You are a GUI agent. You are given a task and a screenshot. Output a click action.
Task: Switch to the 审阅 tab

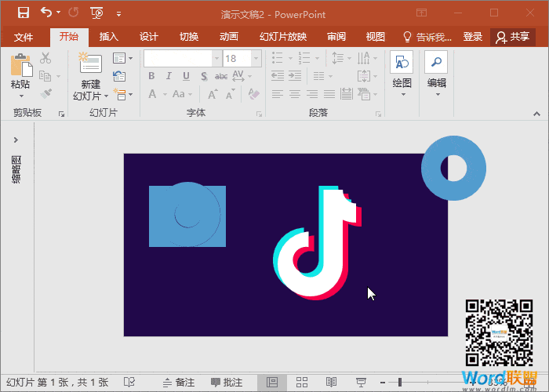[336, 37]
